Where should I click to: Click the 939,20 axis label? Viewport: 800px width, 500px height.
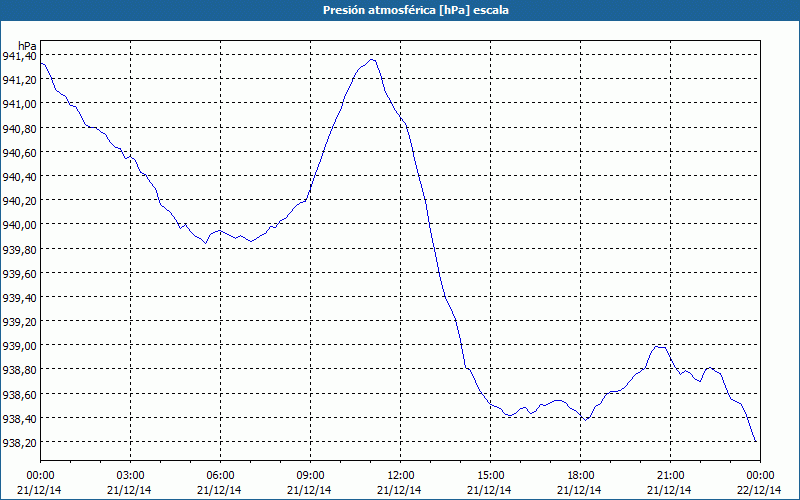pos(19,322)
